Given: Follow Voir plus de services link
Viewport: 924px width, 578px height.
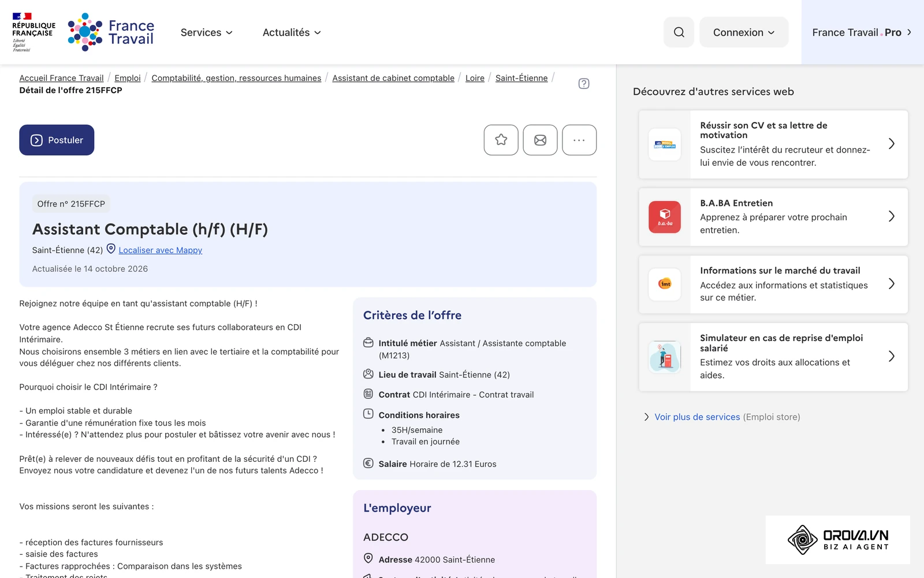Looking at the screenshot, I should click(x=697, y=417).
